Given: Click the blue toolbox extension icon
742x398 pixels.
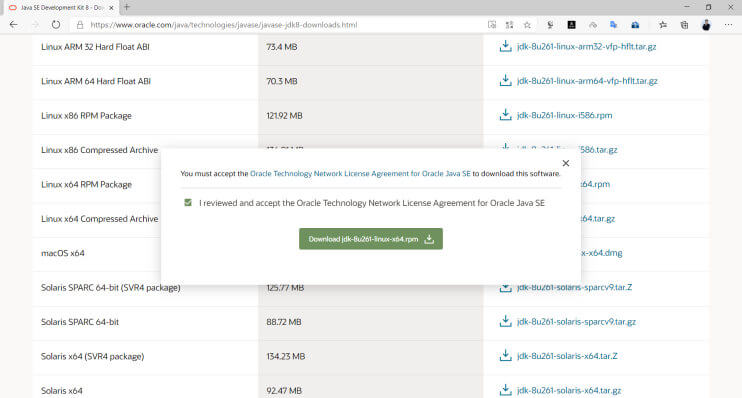Looking at the screenshot, I should (635, 25).
